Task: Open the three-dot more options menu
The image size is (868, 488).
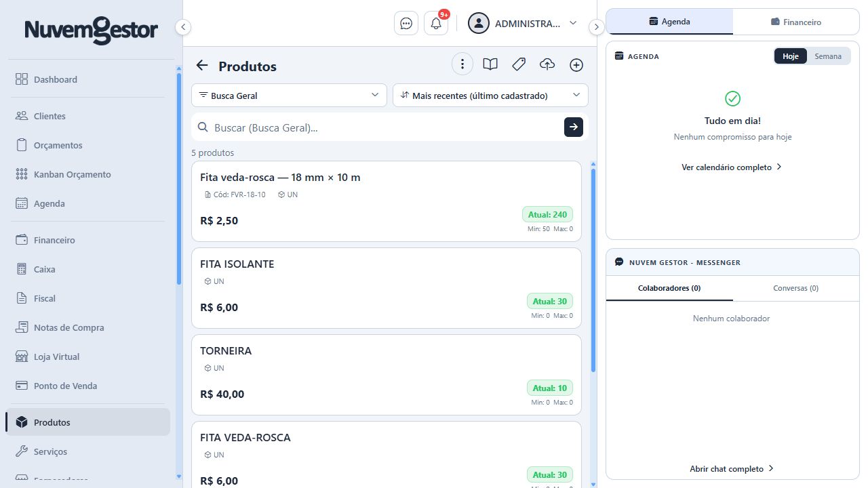Action: click(462, 64)
